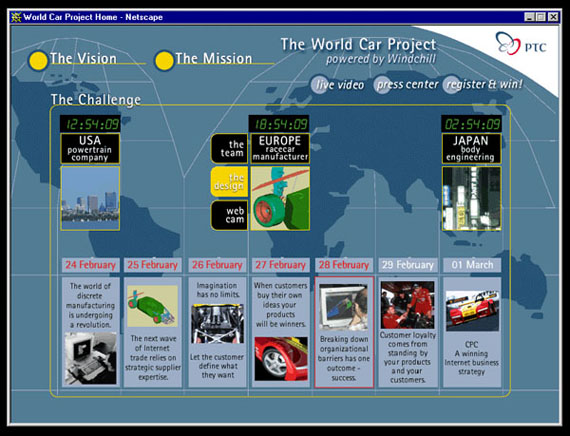The image size is (570, 436).
Task: Go to the press center
Action: click(x=406, y=85)
